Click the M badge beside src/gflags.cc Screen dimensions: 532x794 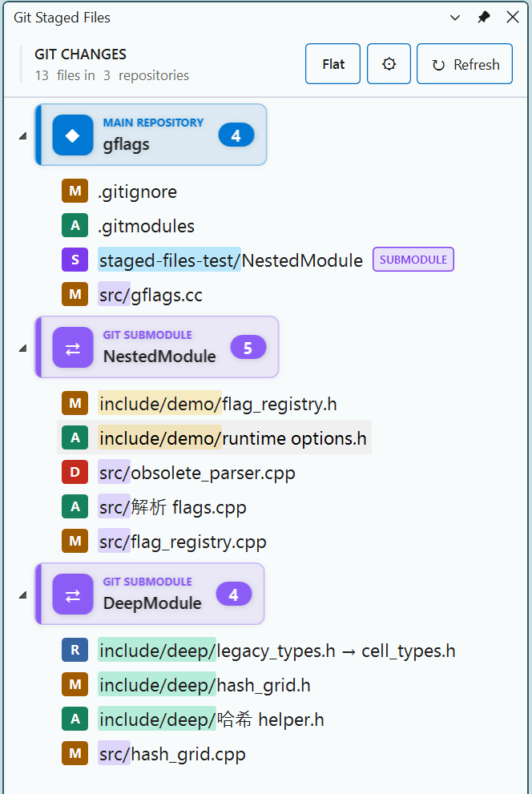[x=75, y=294]
